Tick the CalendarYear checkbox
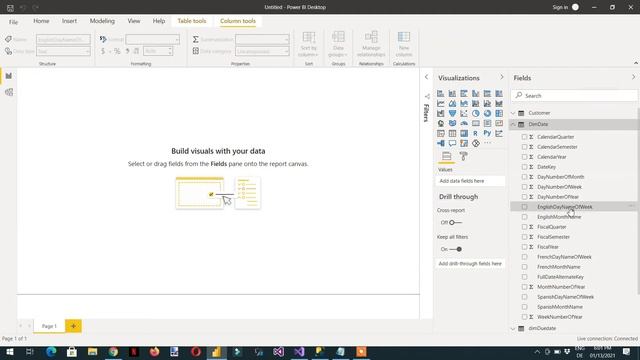640x360 pixels. 524,157
